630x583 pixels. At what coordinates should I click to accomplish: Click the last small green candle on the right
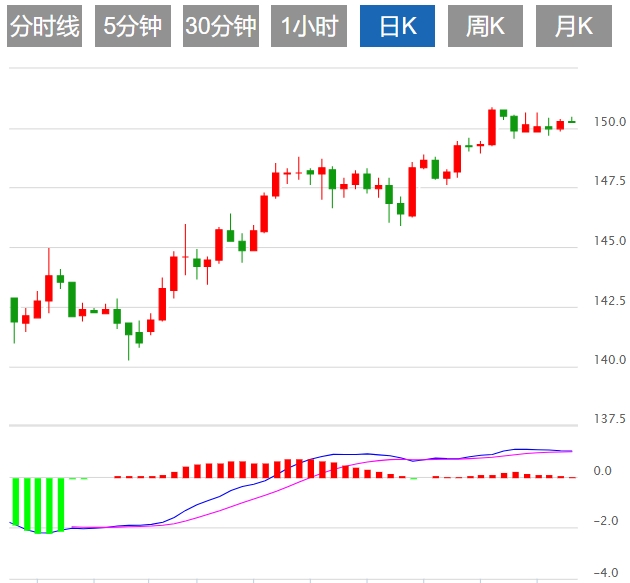click(572, 121)
